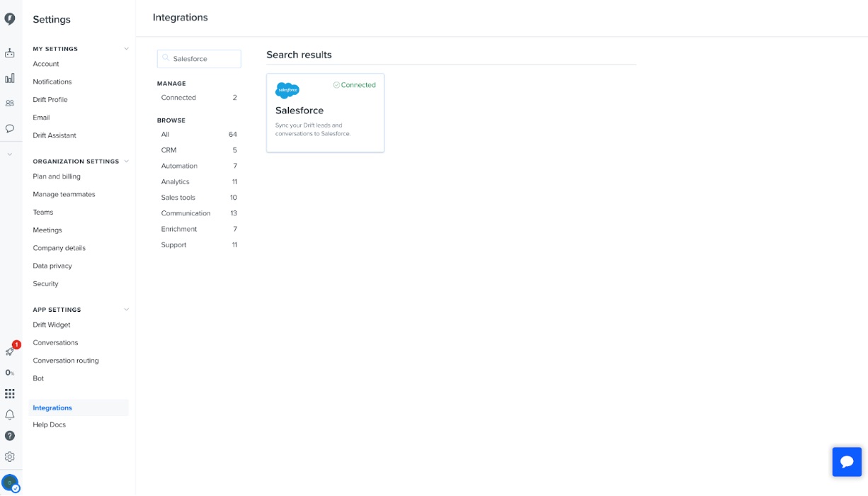Expand the left sidebar chevron
Screen dimensions: 868x496
pyautogui.click(x=10, y=154)
